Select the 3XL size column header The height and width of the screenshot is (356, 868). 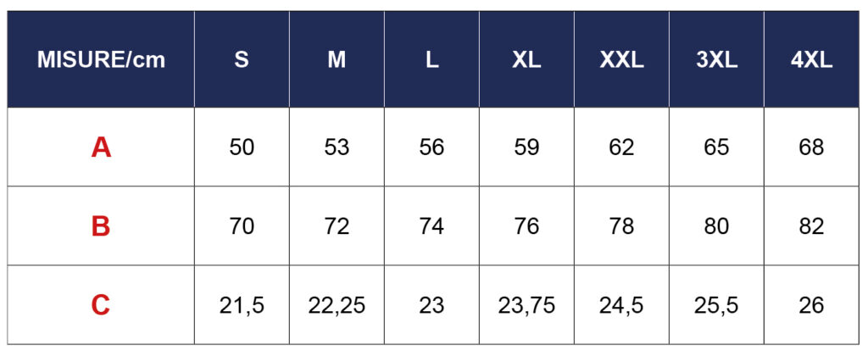tap(716, 60)
